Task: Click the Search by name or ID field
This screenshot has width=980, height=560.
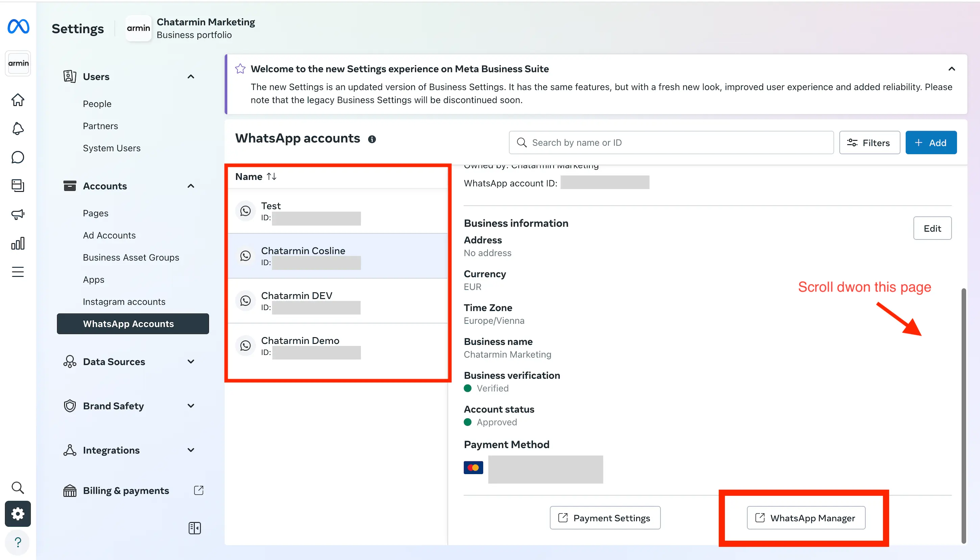Action: (x=671, y=143)
